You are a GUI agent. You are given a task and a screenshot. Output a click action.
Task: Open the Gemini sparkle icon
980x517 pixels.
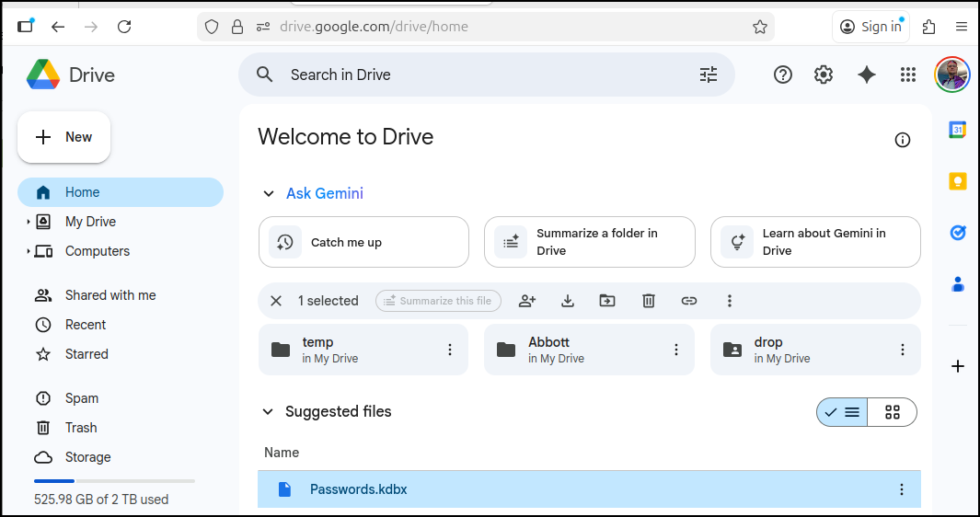[866, 75]
